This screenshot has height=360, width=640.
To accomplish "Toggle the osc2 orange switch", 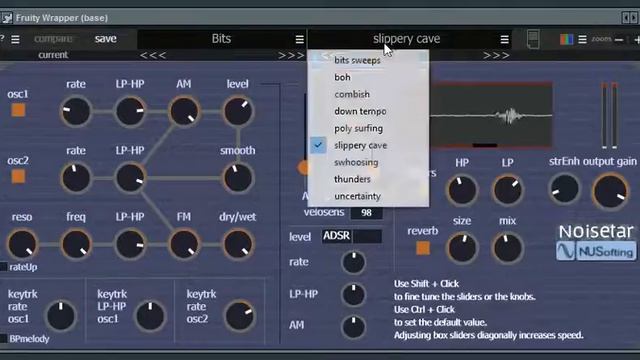I will click(18, 177).
